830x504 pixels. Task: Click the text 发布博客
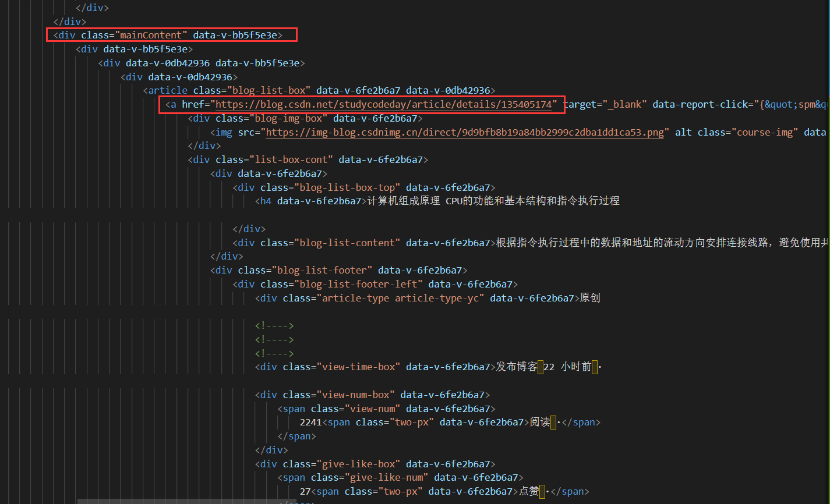516,367
